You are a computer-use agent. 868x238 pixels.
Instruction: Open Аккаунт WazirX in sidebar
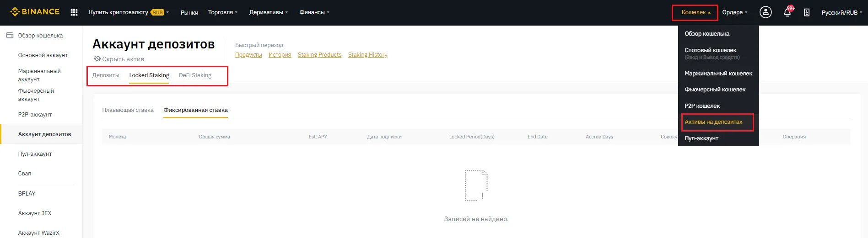tap(39, 233)
